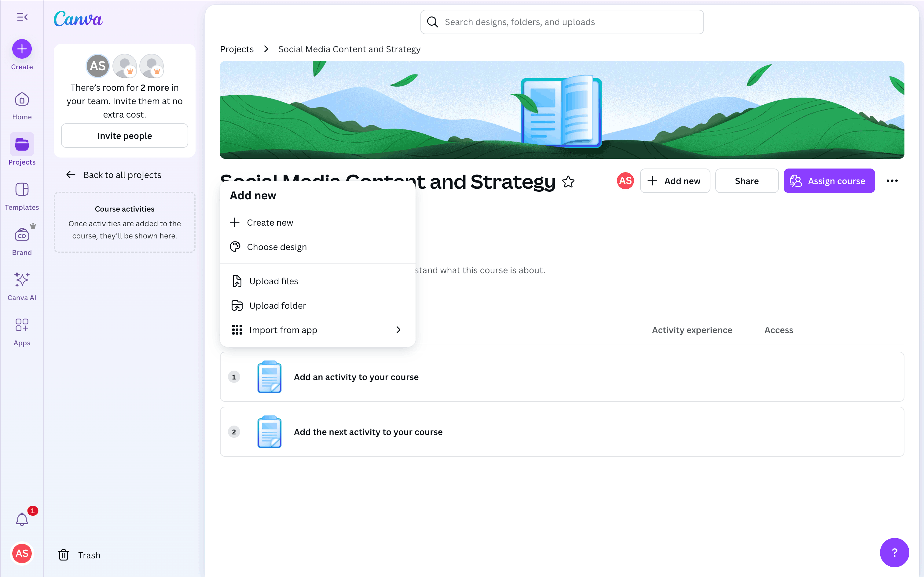This screenshot has width=924, height=577.
Task: Star the Social Media Content course
Action: tap(568, 182)
